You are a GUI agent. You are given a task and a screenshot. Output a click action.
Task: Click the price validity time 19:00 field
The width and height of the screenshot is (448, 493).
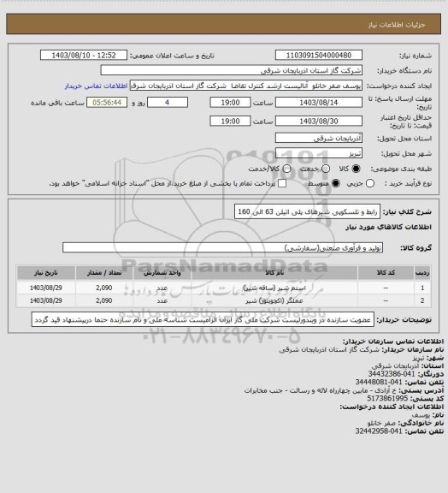pyautogui.click(x=230, y=121)
